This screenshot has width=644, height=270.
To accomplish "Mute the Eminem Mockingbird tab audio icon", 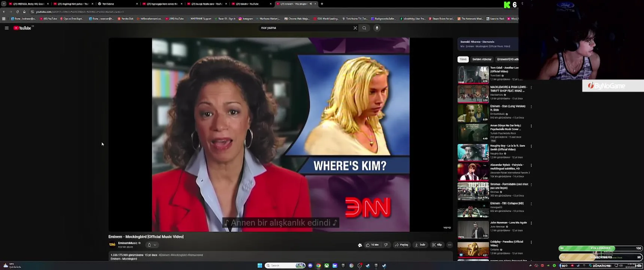I will [x=310, y=4].
